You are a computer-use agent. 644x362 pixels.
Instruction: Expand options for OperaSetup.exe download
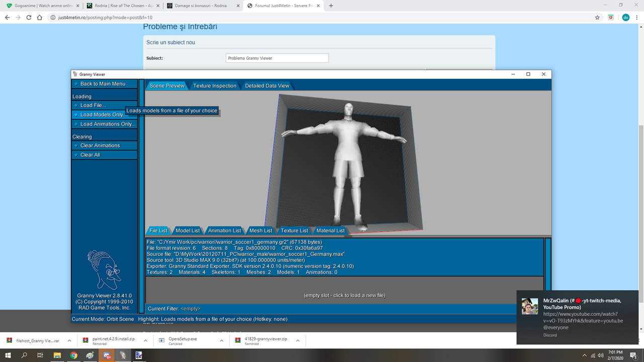click(x=222, y=340)
